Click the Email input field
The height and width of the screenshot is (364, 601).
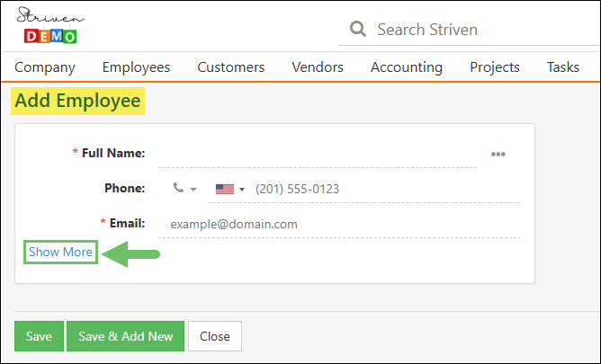coord(339,224)
